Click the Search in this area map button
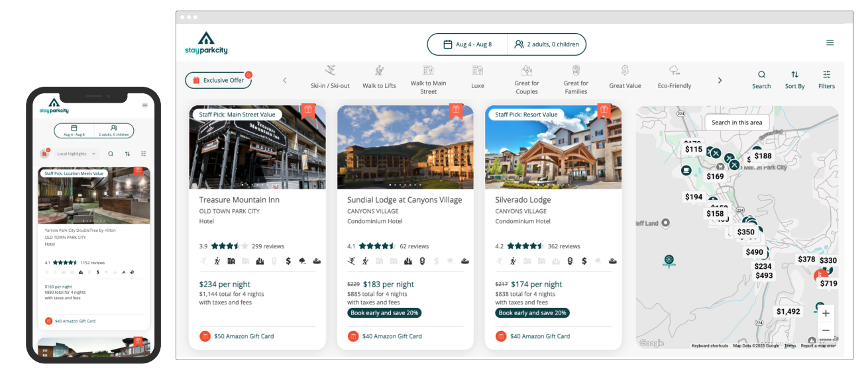 (x=737, y=122)
